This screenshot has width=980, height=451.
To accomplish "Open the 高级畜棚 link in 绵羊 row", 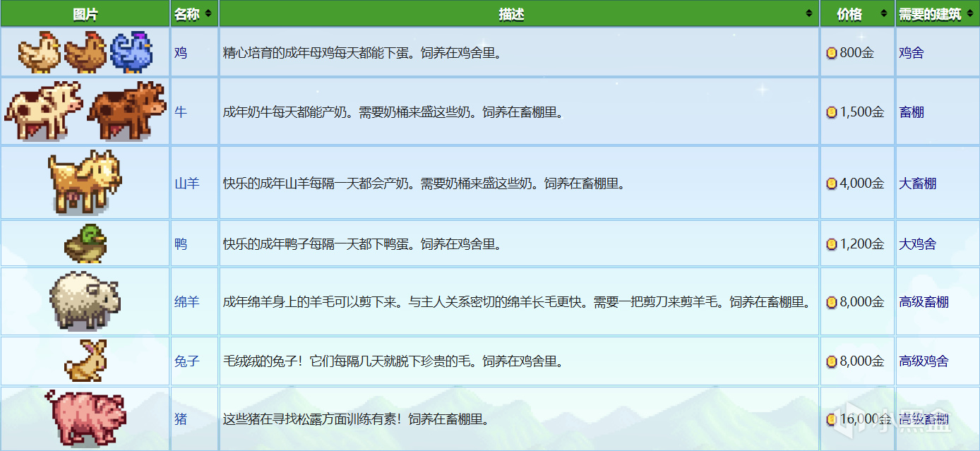I will pyautogui.click(x=924, y=302).
